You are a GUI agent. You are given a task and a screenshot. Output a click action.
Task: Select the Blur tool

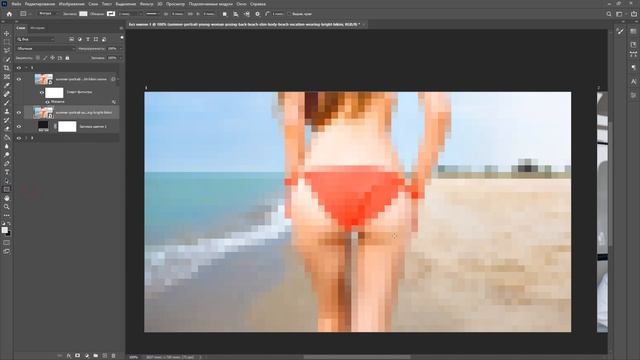[x=7, y=146]
